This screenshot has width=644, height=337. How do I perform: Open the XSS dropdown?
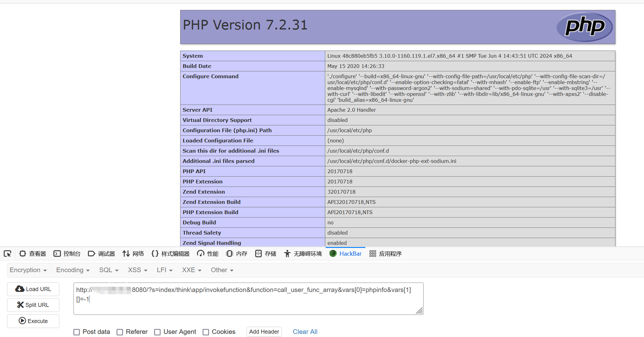click(x=138, y=270)
